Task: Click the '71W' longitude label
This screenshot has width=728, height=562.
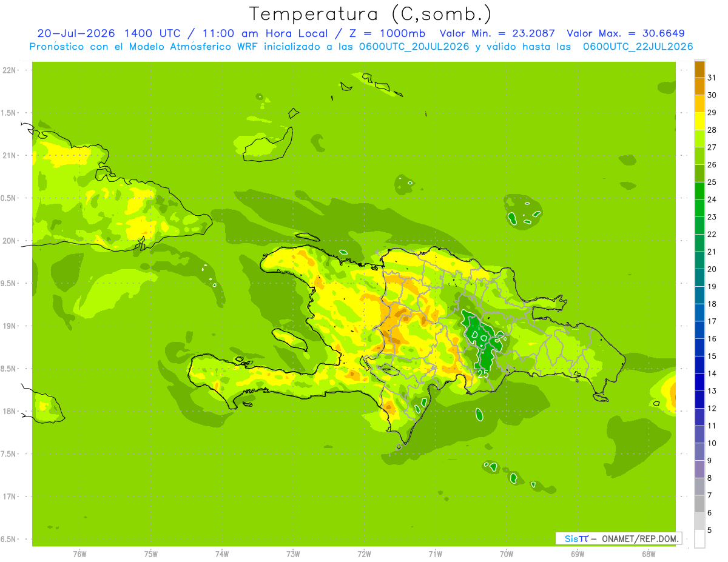Action: [435, 554]
